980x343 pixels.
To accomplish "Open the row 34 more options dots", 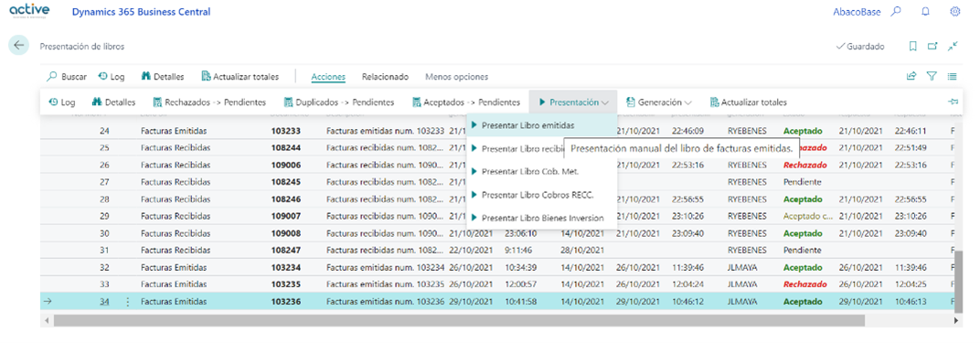I will pyautogui.click(x=128, y=302).
